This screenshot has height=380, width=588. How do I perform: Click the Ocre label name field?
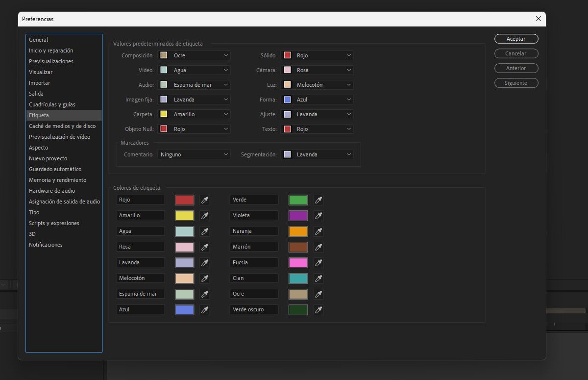pos(254,294)
